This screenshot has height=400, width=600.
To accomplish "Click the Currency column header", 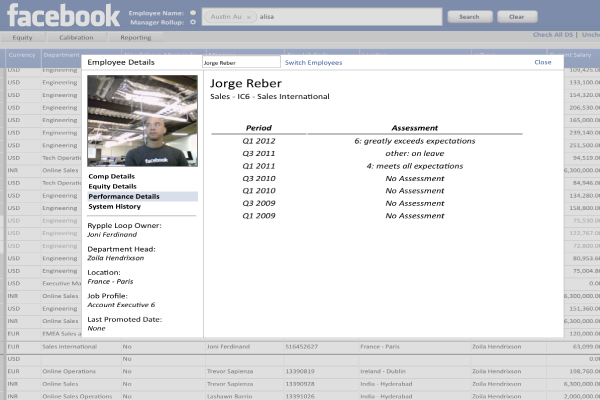I will coord(20,54).
